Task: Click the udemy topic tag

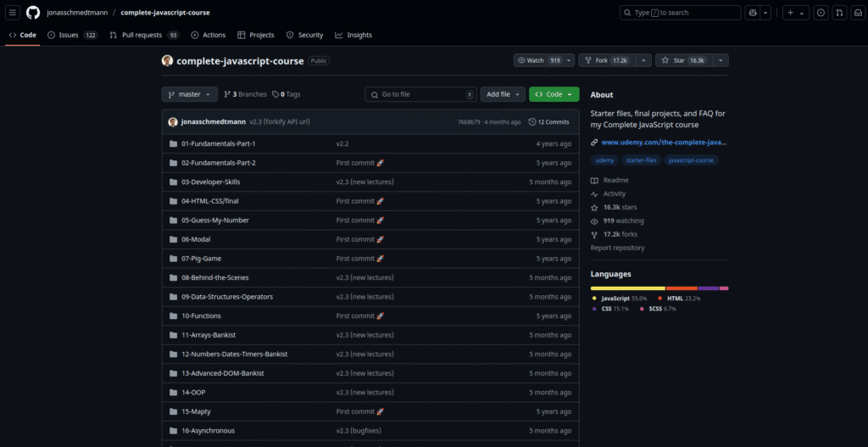Action: point(604,160)
